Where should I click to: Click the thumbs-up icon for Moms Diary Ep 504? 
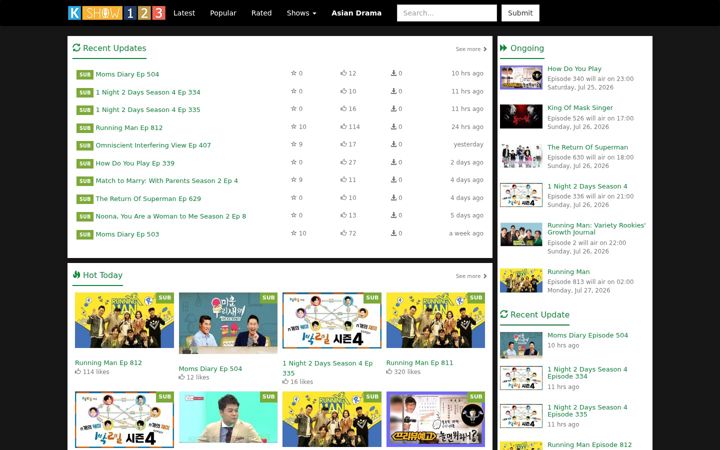(x=343, y=73)
